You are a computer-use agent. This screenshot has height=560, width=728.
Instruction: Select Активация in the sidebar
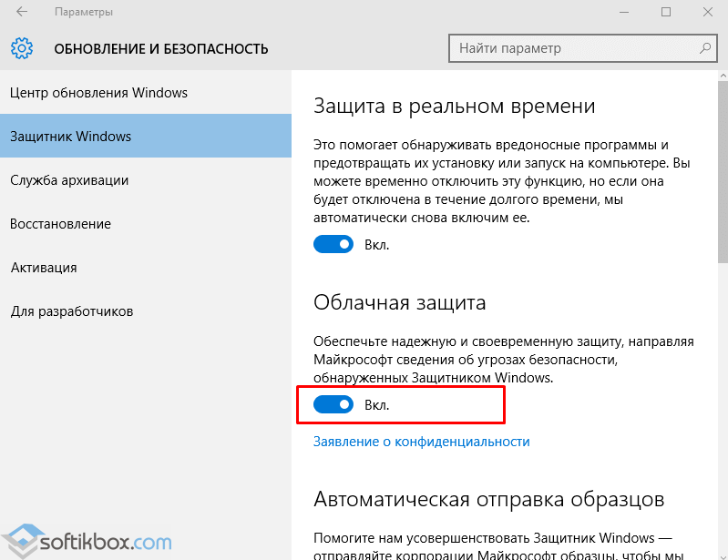(44, 268)
